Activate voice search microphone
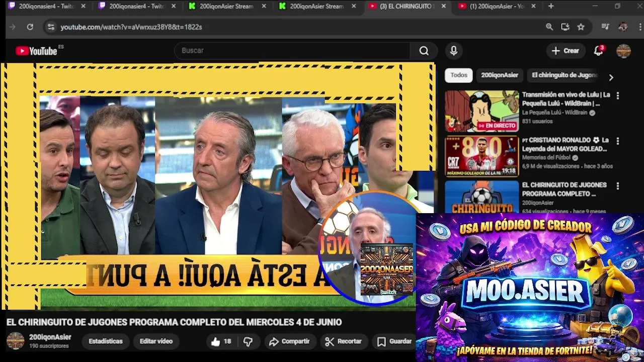 point(454,51)
